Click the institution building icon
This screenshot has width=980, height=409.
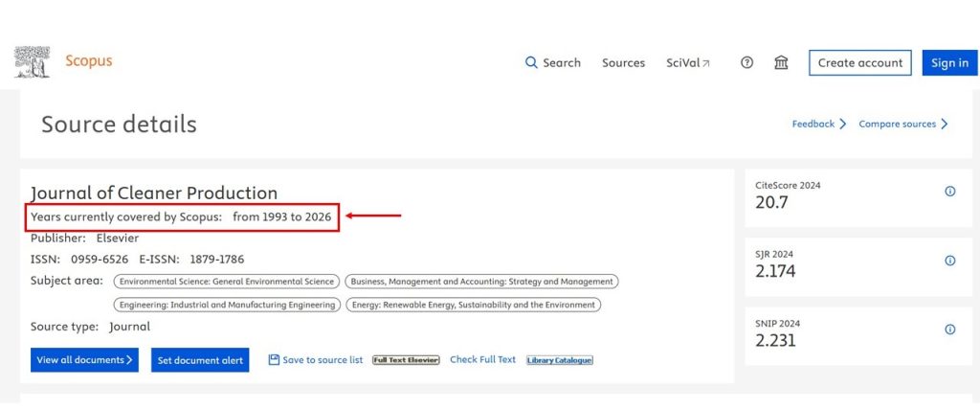[x=781, y=62]
